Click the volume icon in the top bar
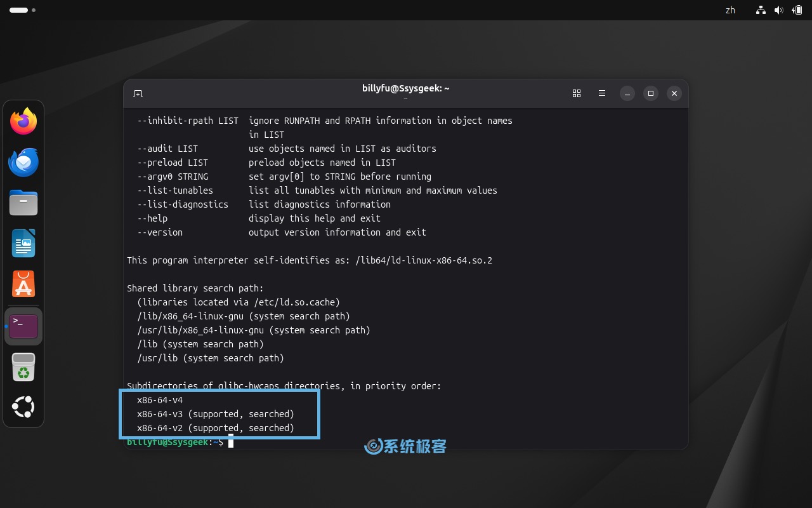The height and width of the screenshot is (508, 812). point(779,10)
